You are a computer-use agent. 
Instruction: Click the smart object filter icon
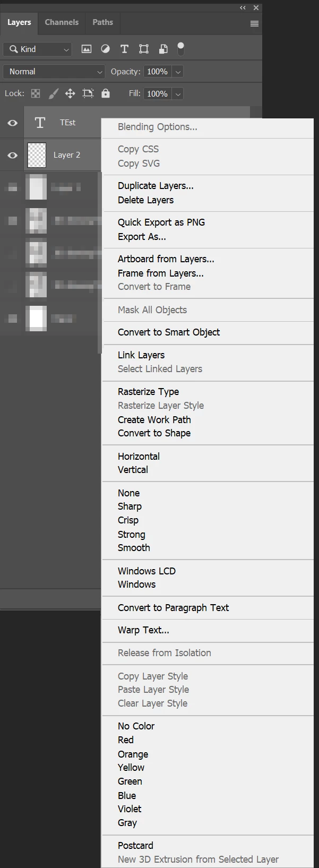coord(163,49)
